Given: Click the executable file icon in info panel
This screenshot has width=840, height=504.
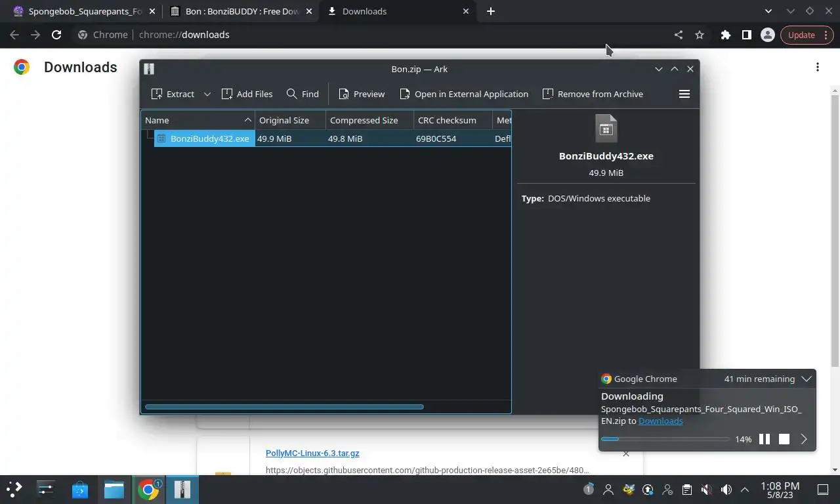Looking at the screenshot, I should tap(606, 129).
